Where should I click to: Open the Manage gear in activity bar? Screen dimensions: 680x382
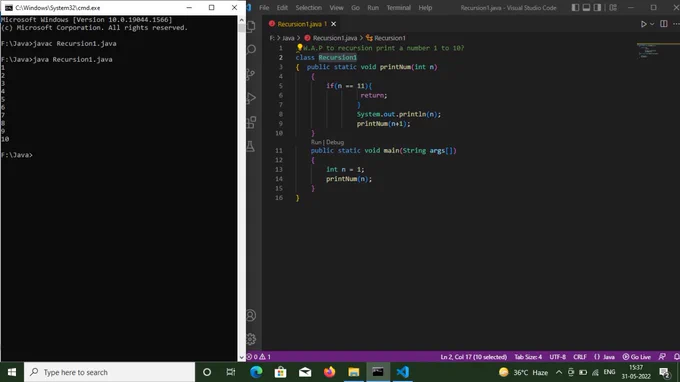click(x=252, y=339)
